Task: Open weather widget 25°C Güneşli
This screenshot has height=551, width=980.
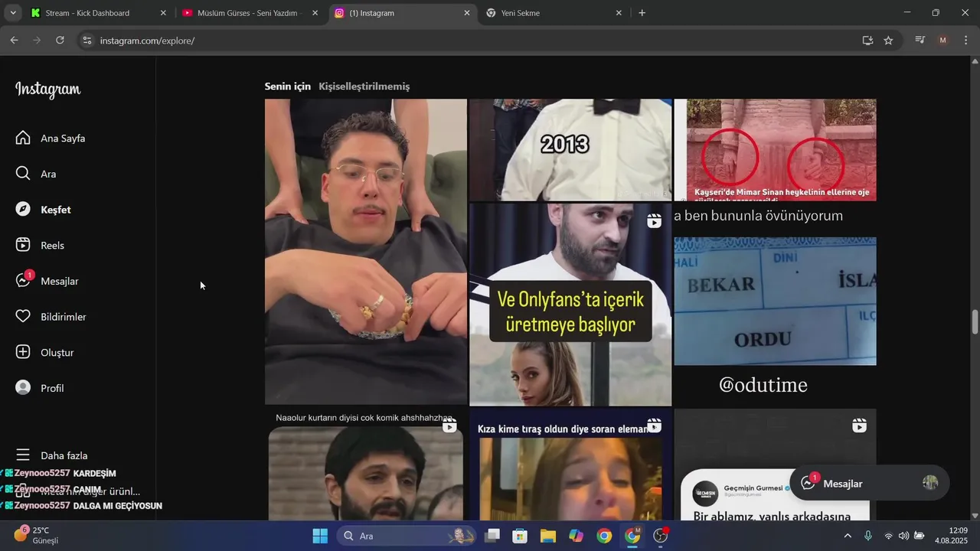Action: pos(37,535)
